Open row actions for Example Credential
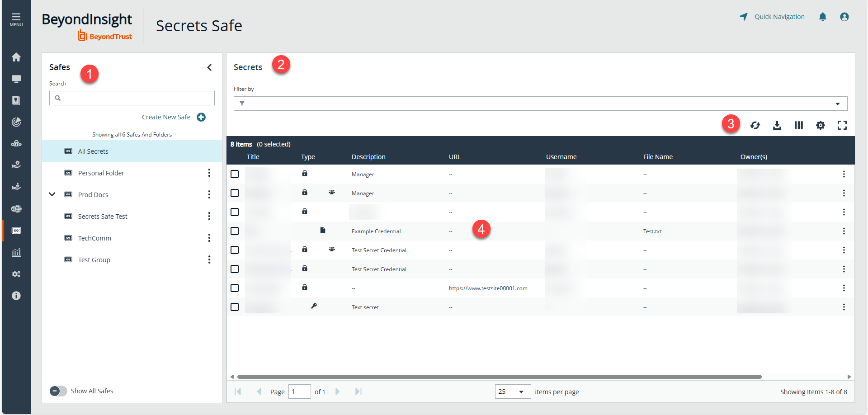 tap(844, 231)
